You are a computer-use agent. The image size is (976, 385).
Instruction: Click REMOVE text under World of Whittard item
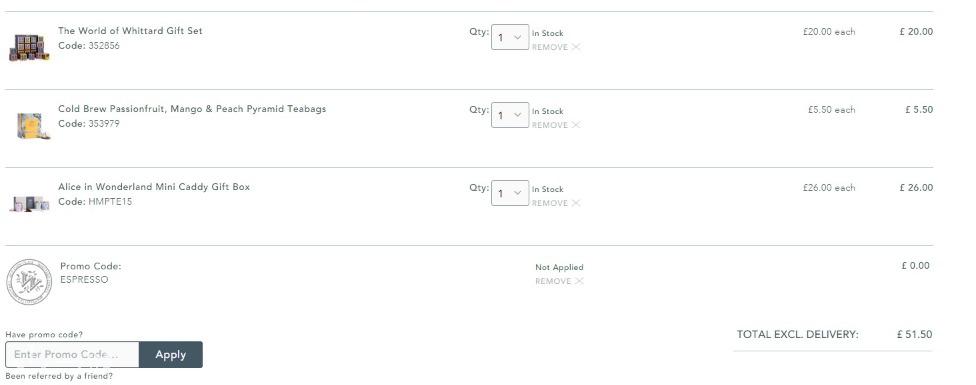tap(550, 47)
